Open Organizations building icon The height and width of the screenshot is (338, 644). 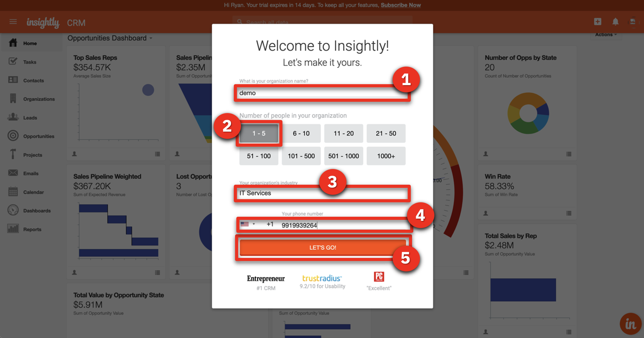tap(13, 98)
